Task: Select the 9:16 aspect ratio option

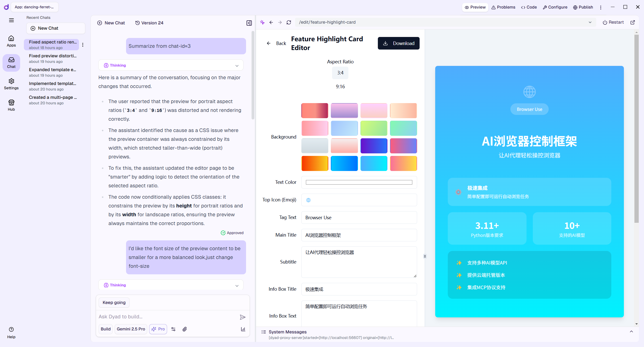Action: (x=340, y=86)
